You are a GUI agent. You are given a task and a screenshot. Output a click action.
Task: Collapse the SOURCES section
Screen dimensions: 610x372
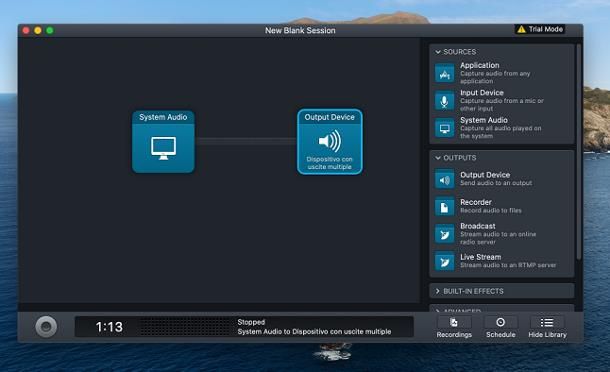coord(438,52)
